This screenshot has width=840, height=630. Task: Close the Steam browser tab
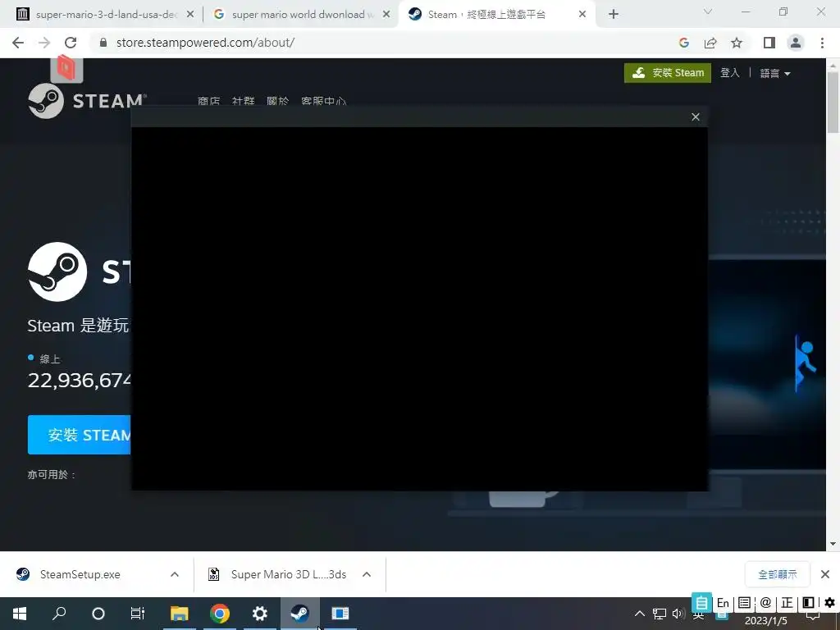[582, 15]
